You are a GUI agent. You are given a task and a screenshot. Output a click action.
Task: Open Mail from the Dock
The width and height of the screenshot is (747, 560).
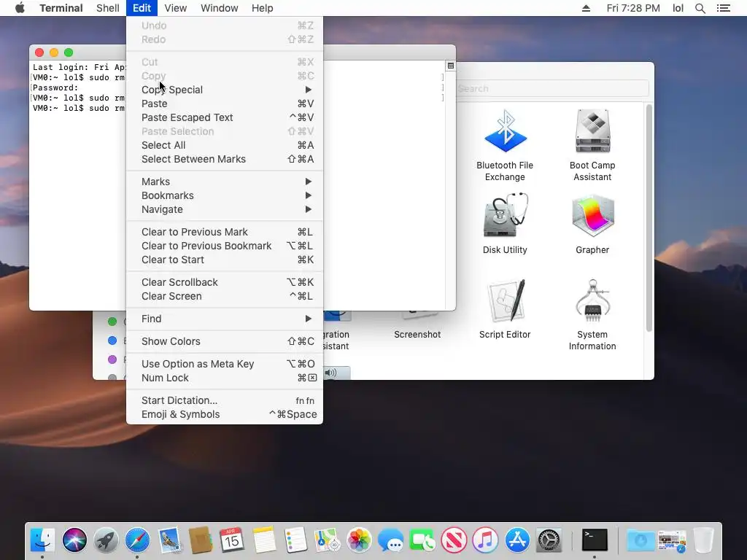coord(169,540)
